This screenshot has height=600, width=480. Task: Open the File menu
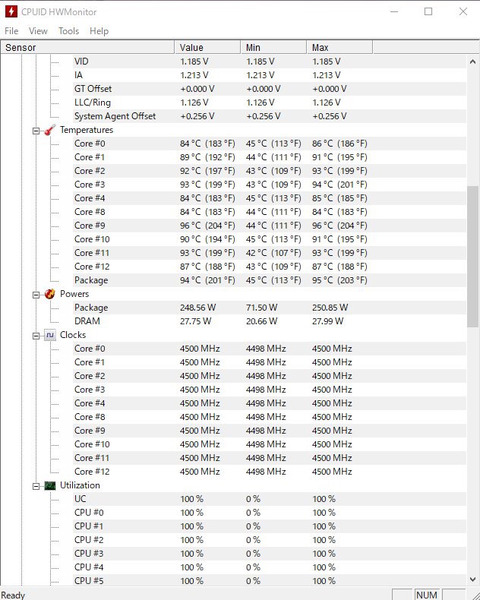[11, 31]
